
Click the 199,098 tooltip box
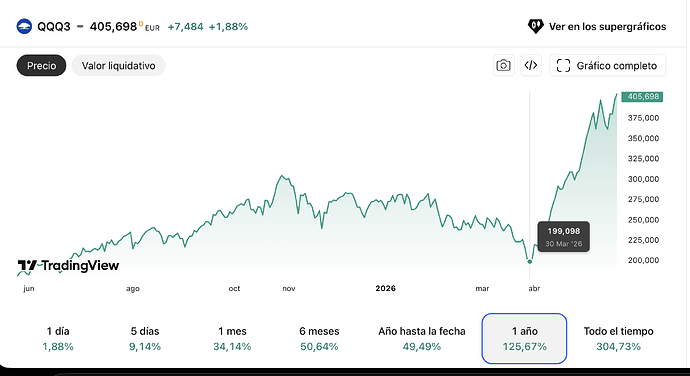pyautogui.click(x=564, y=236)
